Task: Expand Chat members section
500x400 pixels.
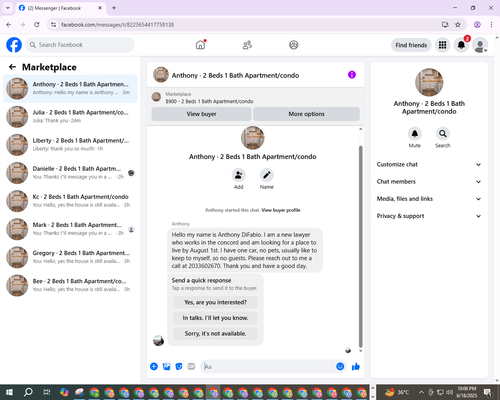Action: click(x=429, y=182)
